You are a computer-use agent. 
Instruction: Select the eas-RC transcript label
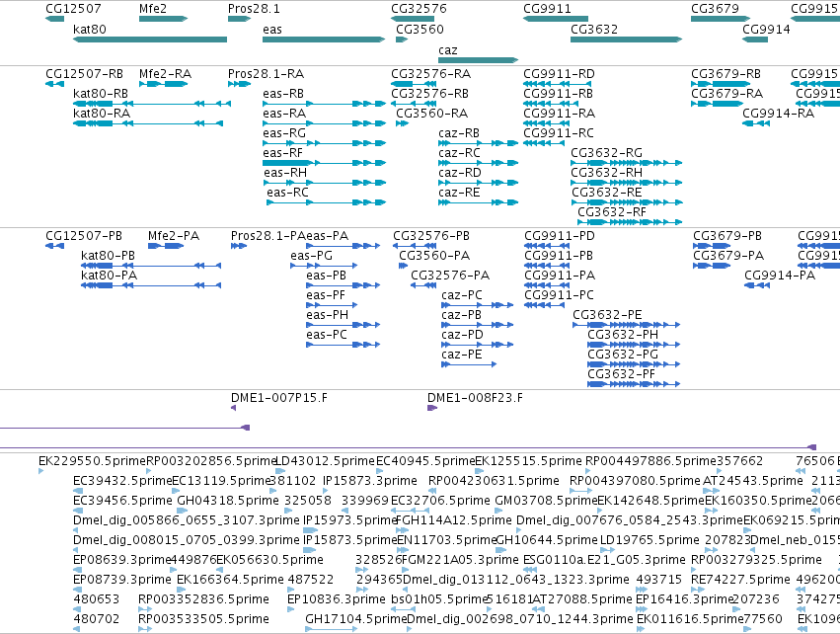click(x=287, y=193)
